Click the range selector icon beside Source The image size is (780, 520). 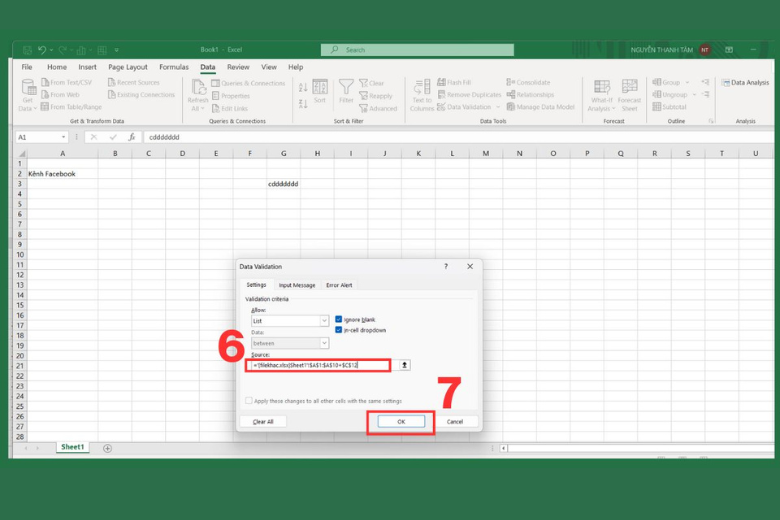point(404,366)
